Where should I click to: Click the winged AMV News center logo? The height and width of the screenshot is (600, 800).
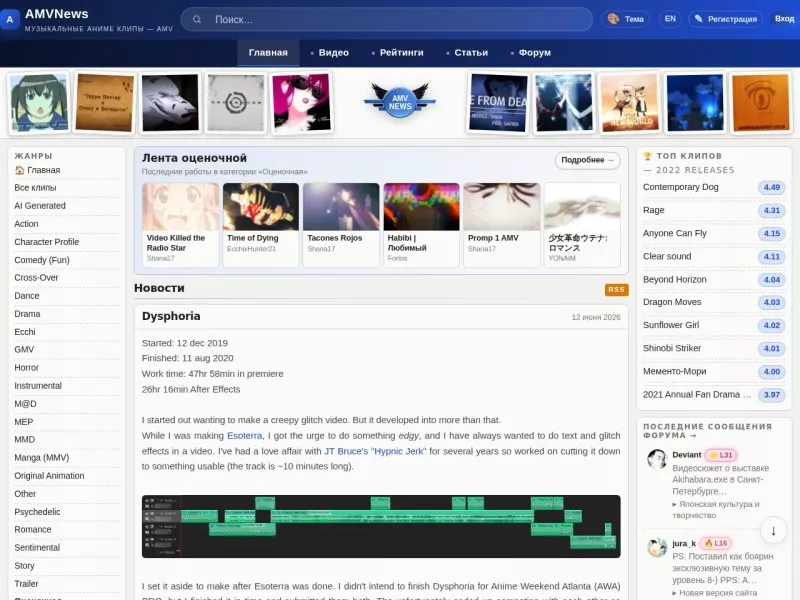tap(399, 101)
